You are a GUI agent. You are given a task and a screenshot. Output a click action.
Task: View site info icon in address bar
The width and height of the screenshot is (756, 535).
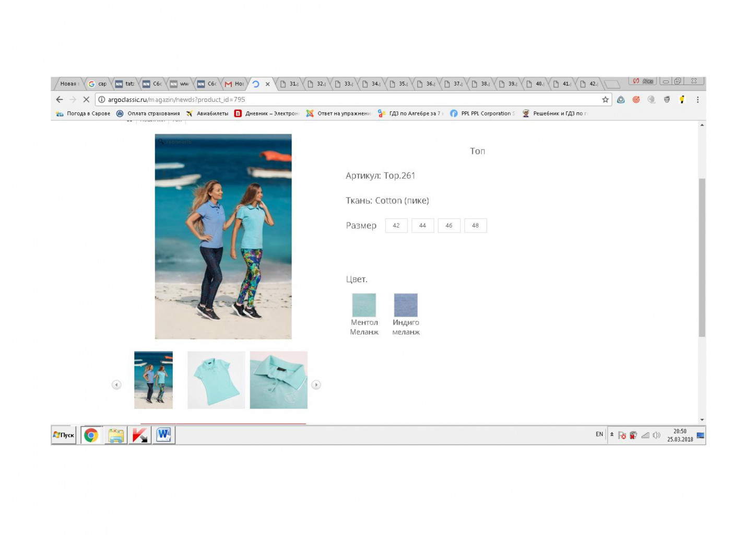[102, 99]
